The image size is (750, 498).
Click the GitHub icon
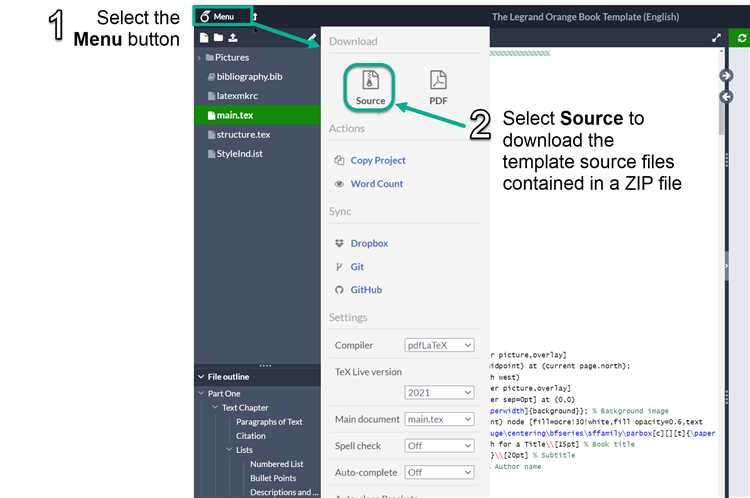339,290
